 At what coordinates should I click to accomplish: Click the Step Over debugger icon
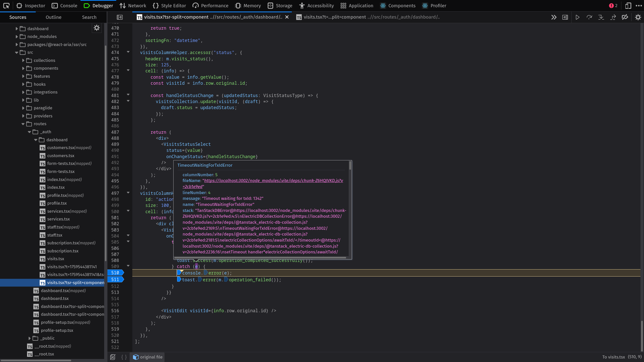(x=589, y=17)
